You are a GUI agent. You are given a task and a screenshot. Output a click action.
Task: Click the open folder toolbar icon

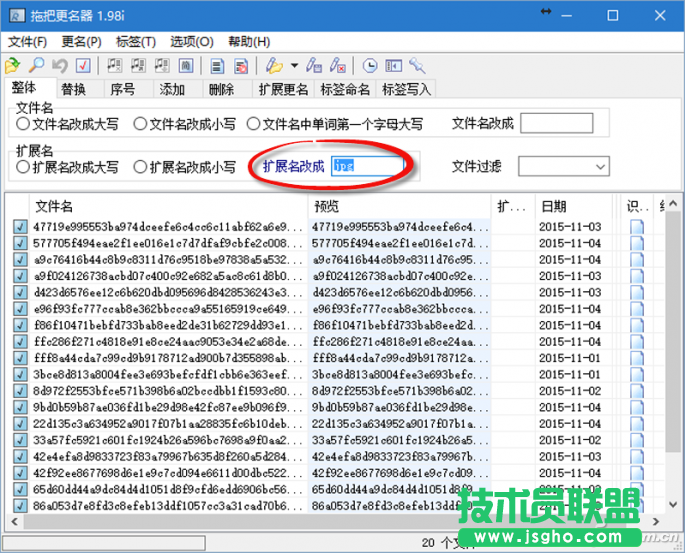[x=13, y=66]
